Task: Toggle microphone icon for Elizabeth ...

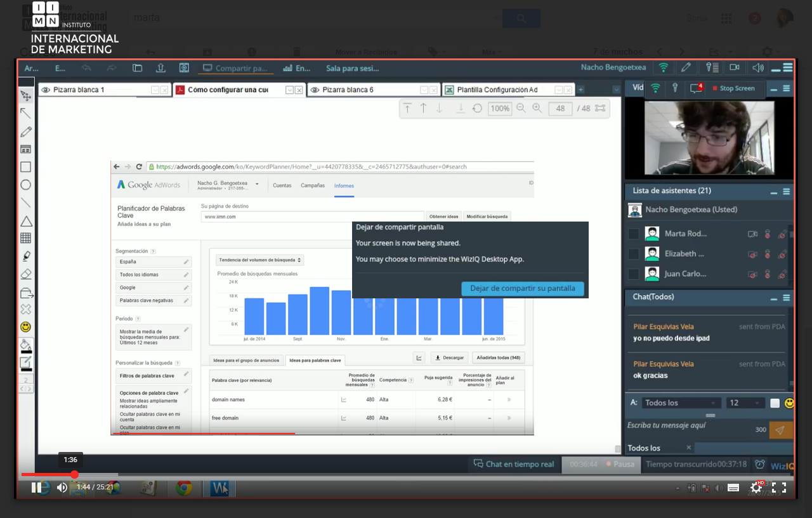Action: pos(767,254)
